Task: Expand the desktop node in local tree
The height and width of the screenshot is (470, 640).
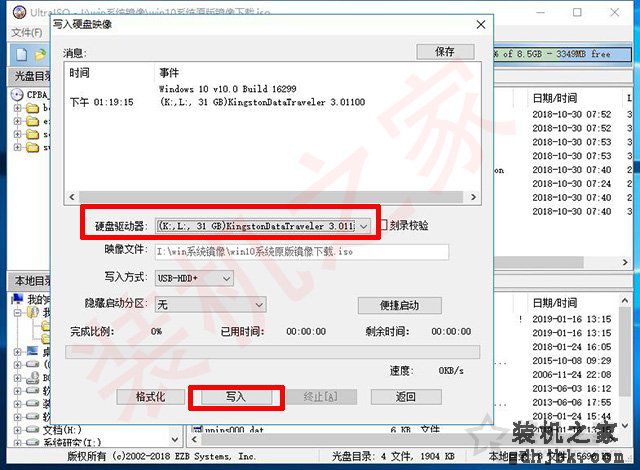Action: [x=17, y=351]
